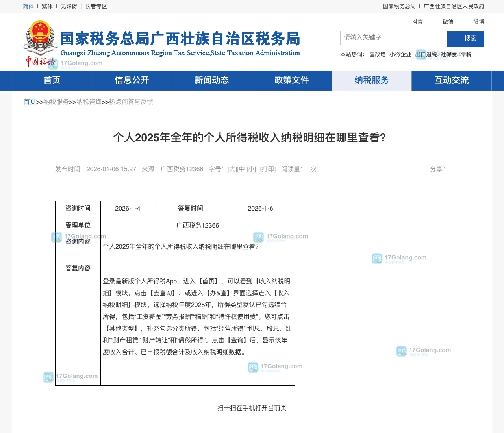
Task: Open the 纳税服务 navigation tab
Action: 372,80
